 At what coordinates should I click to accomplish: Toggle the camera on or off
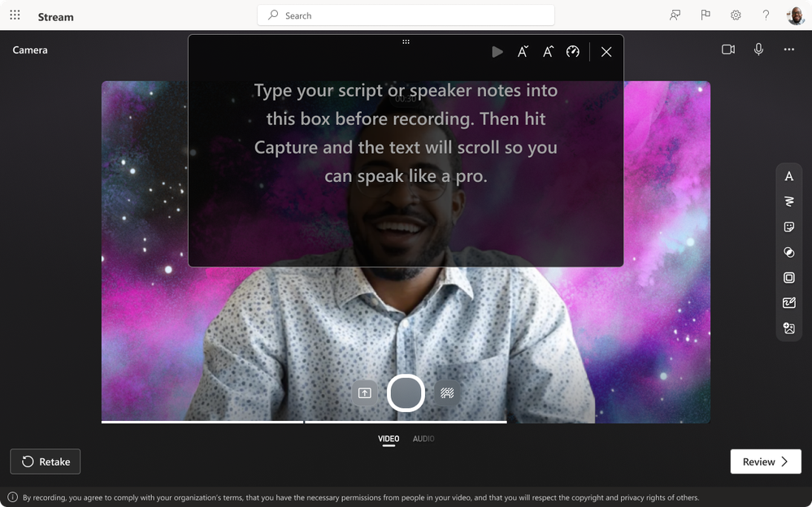tap(728, 50)
